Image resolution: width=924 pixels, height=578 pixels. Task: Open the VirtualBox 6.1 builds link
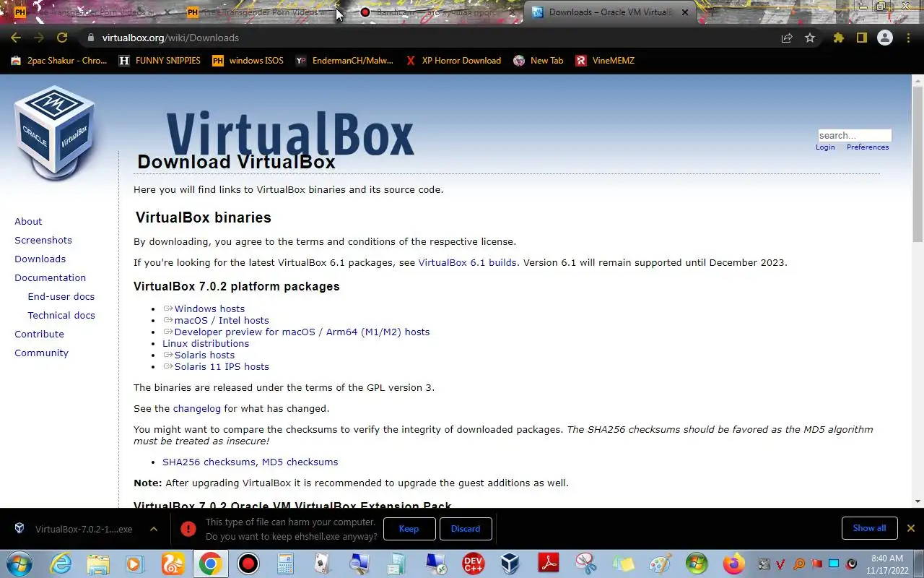468,262
